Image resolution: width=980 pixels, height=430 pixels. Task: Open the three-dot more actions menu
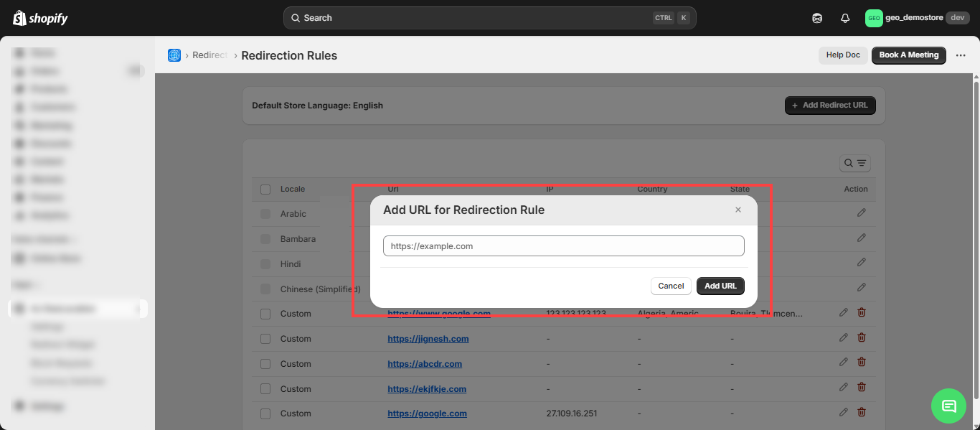961,55
